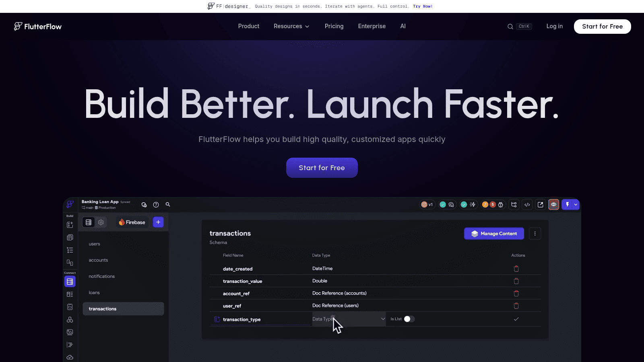Click the Ctrl K search shortcut box
The height and width of the screenshot is (362, 644).
(524, 27)
